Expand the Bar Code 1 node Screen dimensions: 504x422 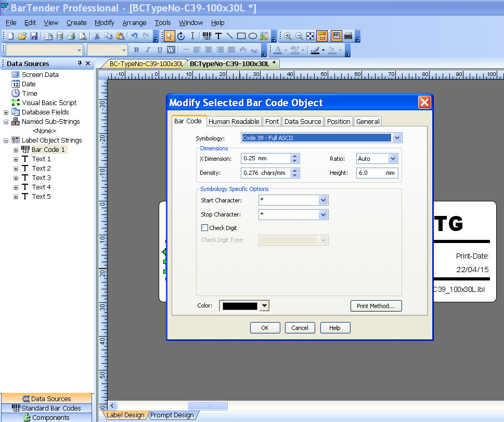click(x=16, y=150)
